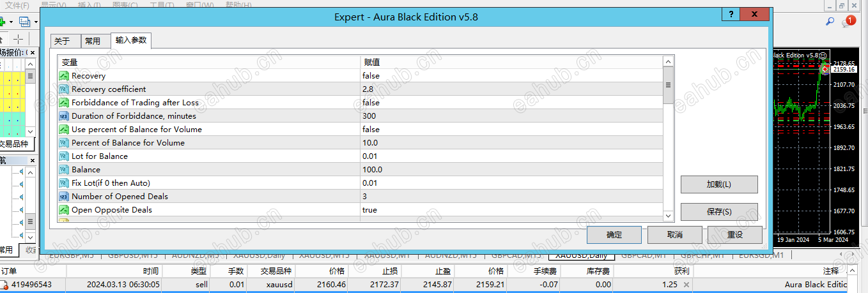Open the notification bubble showing 1
868x293 pixels.
click(849, 21)
